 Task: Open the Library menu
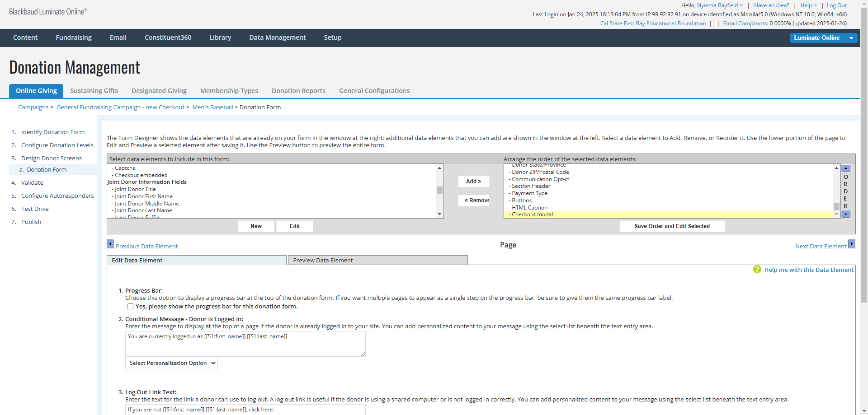[220, 37]
